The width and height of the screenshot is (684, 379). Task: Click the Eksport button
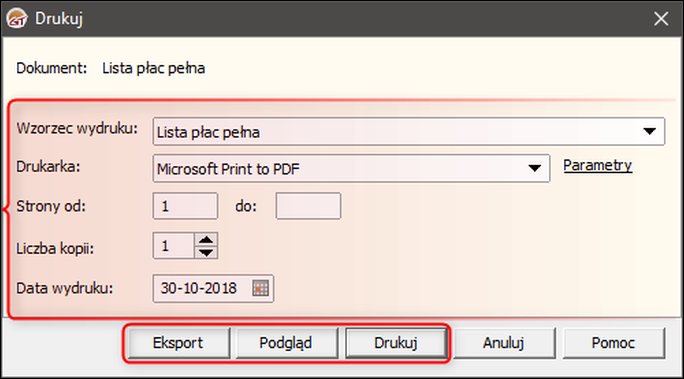(178, 343)
